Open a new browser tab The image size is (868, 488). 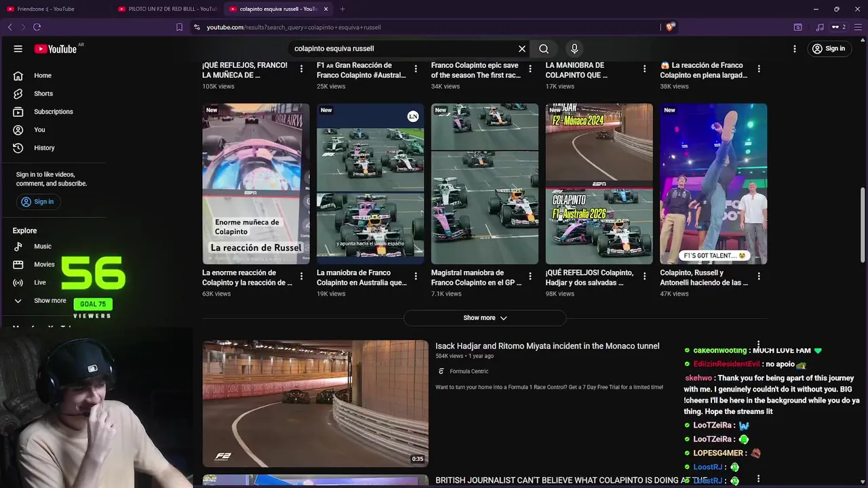click(342, 9)
